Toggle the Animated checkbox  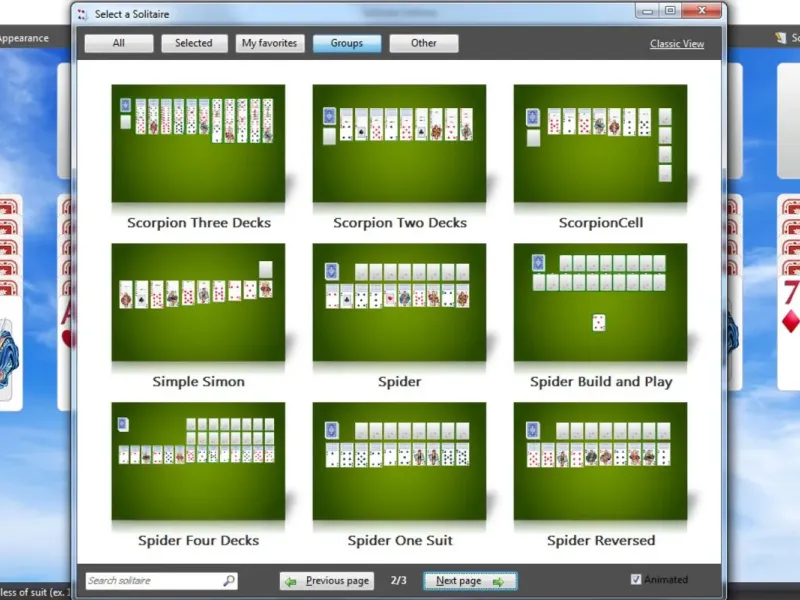click(636, 580)
